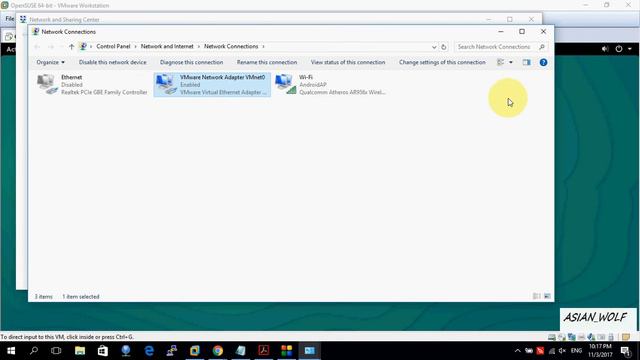Click the active Control Panel taskbar window icon

point(310,351)
